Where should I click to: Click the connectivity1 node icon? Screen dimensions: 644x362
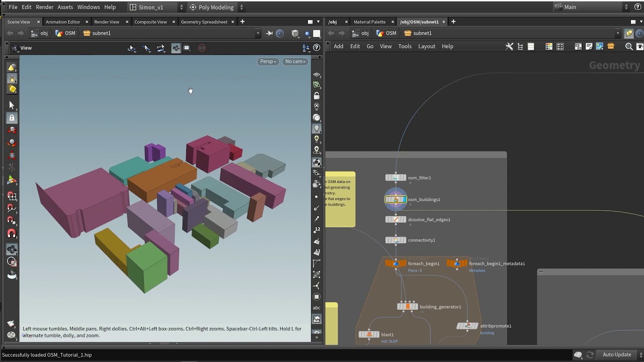click(x=395, y=240)
